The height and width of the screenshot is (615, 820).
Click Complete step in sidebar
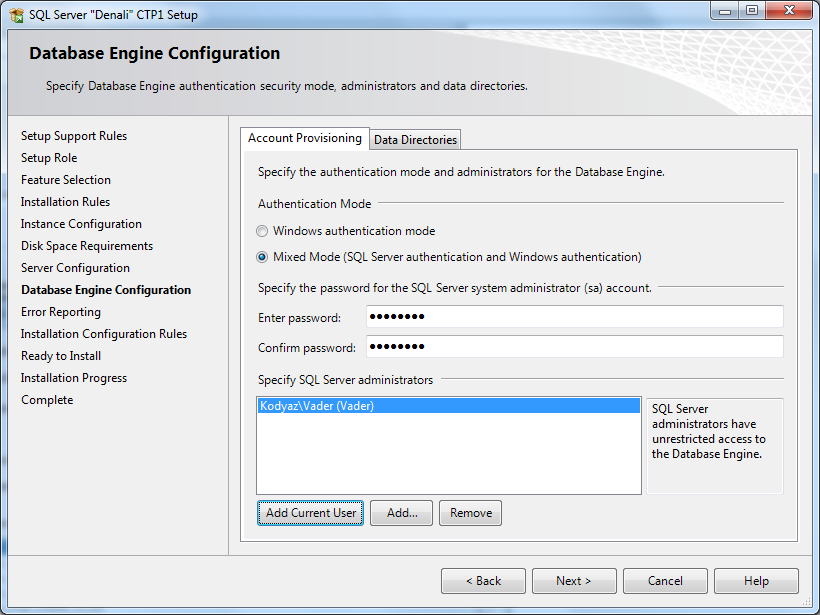pyautogui.click(x=47, y=400)
